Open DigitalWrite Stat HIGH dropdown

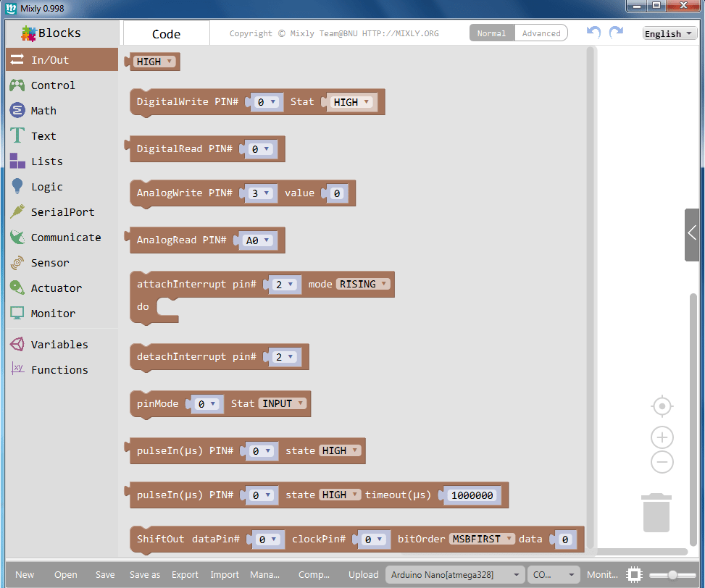[x=351, y=102]
